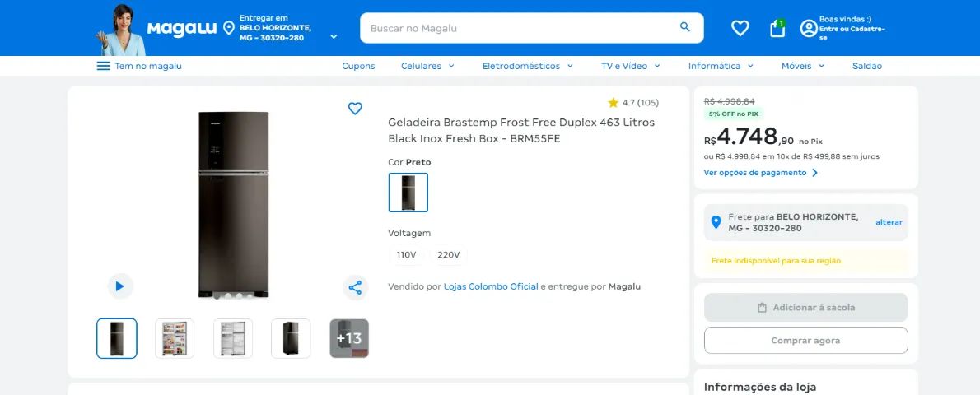
Task: Open the shopping bag cart icon
Action: [x=777, y=28]
